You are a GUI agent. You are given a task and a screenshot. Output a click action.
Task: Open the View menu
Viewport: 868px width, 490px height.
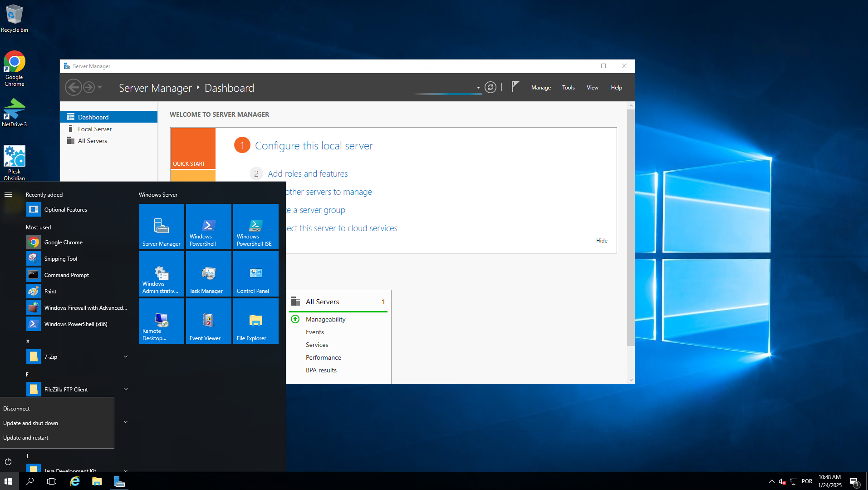[592, 88]
